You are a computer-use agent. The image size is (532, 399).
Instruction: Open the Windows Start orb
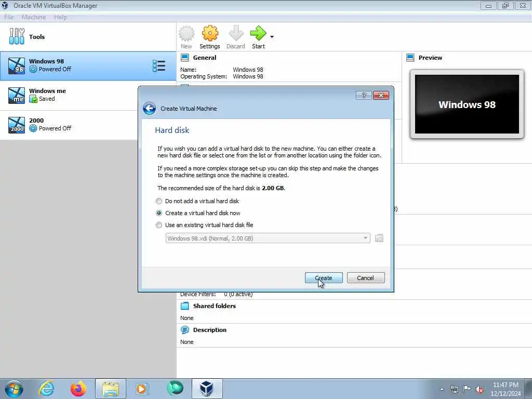[14, 389]
